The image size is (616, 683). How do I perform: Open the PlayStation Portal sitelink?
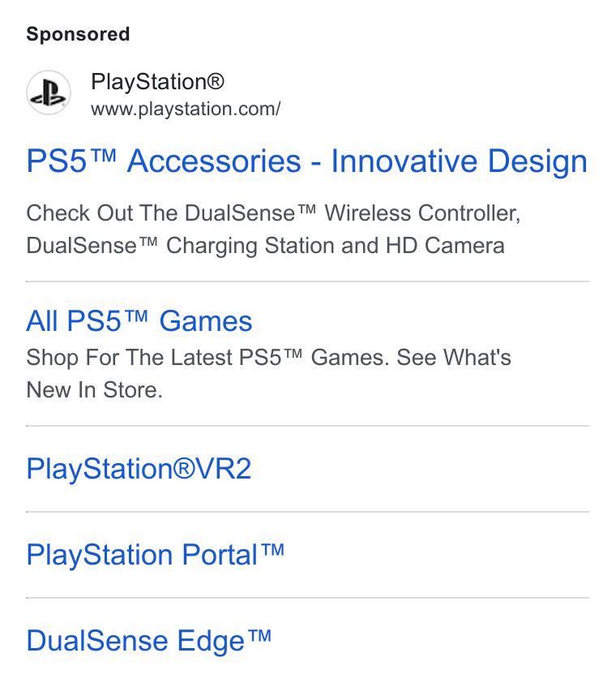[156, 555]
